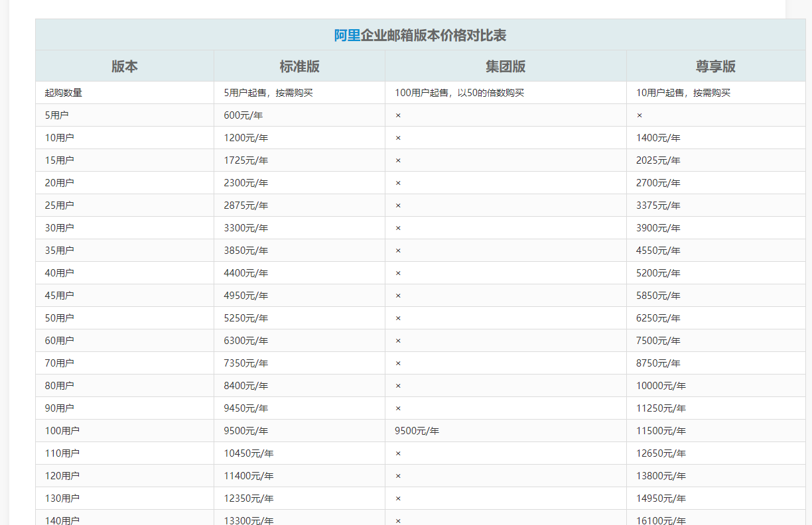Viewport: 812px width, 525px height.
Task: Click the 集团版 column header
Action: pyautogui.click(x=506, y=66)
